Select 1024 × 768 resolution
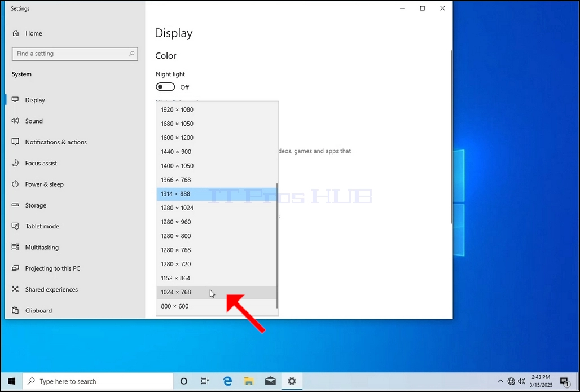Image resolution: width=580 pixels, height=392 pixels. 217,292
